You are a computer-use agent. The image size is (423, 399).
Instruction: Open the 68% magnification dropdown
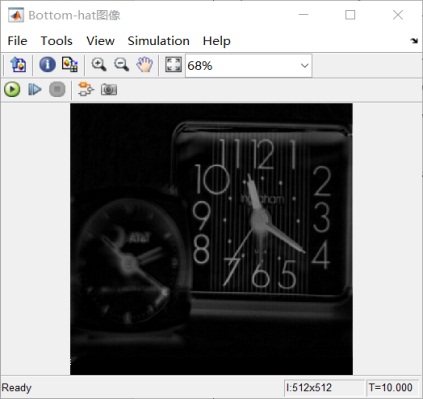[x=249, y=66]
